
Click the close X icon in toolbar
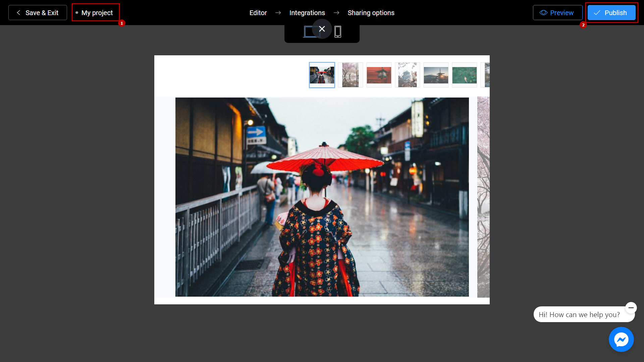[x=322, y=29]
